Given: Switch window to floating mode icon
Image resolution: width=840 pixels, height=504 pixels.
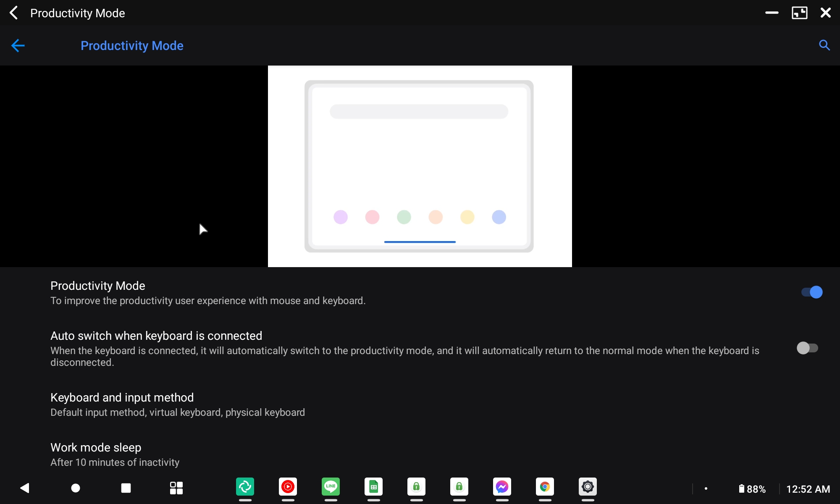Looking at the screenshot, I should point(799,13).
